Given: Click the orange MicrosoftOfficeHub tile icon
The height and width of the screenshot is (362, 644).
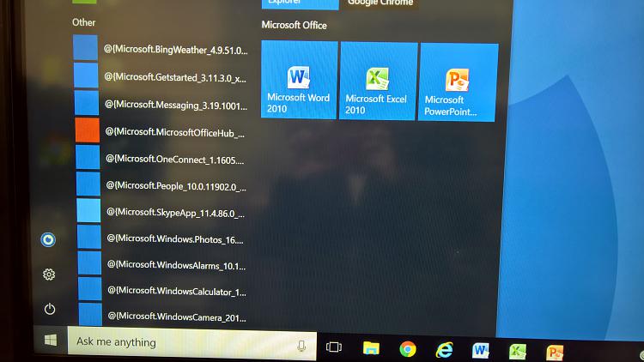Looking at the screenshot, I should [87, 130].
